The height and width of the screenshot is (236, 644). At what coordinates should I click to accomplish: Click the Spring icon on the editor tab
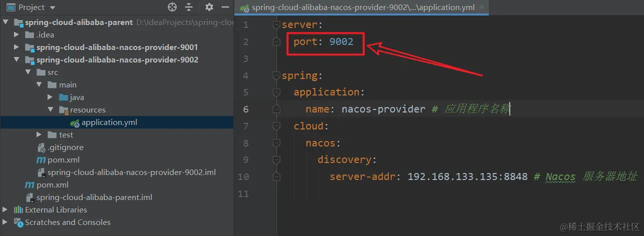244,8
